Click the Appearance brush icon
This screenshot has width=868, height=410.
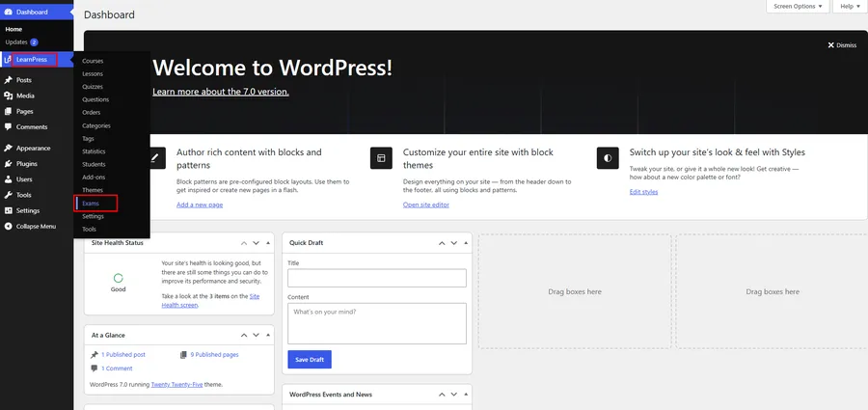9,148
